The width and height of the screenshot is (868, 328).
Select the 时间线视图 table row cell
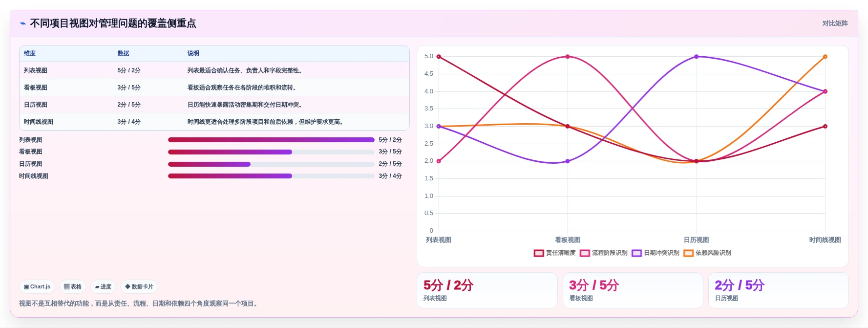click(x=39, y=122)
